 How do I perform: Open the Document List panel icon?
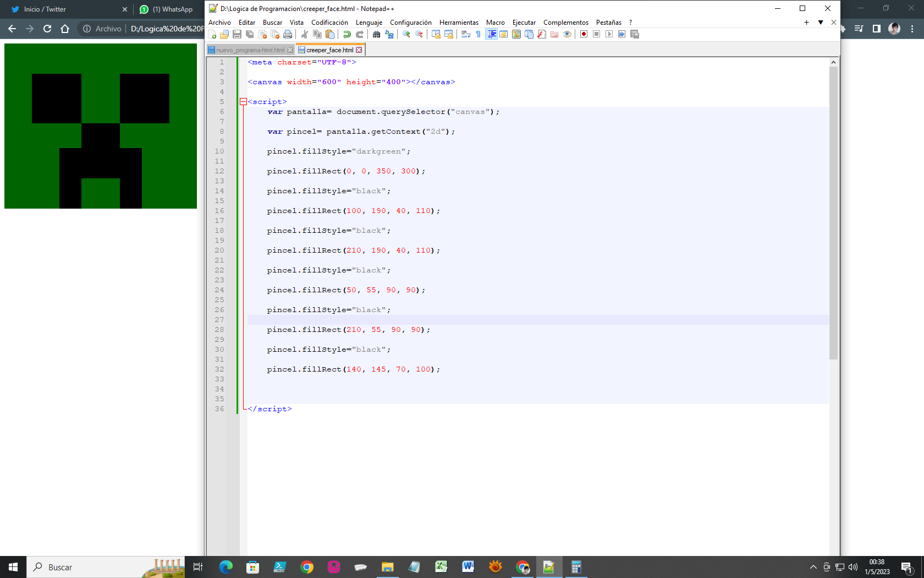tap(529, 34)
